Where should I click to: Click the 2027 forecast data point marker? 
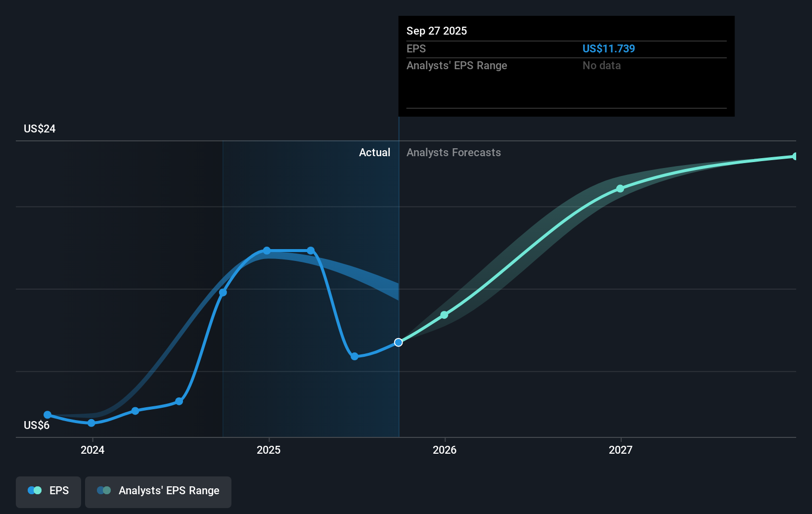click(620, 188)
